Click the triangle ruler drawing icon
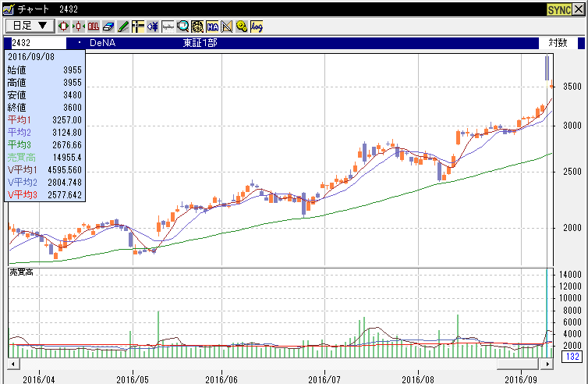Image resolution: width=588 pixels, height=384 pixels. (x=227, y=26)
